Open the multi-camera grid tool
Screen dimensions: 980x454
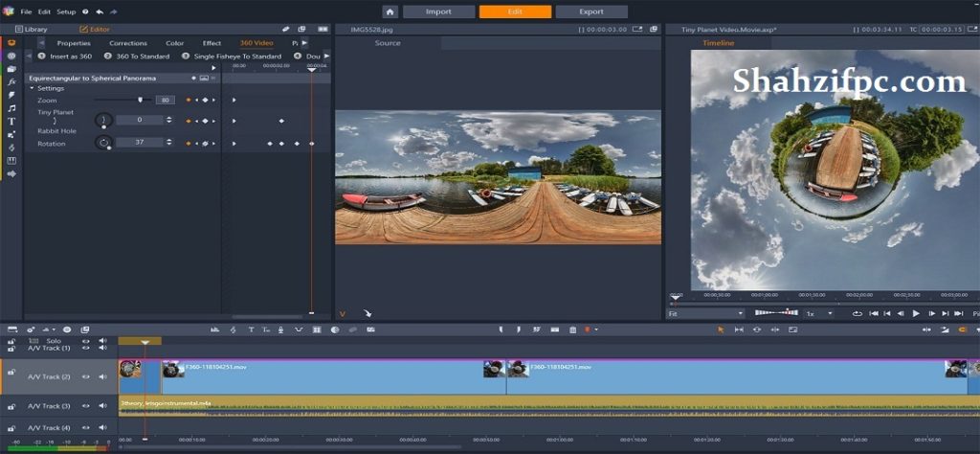[317, 329]
